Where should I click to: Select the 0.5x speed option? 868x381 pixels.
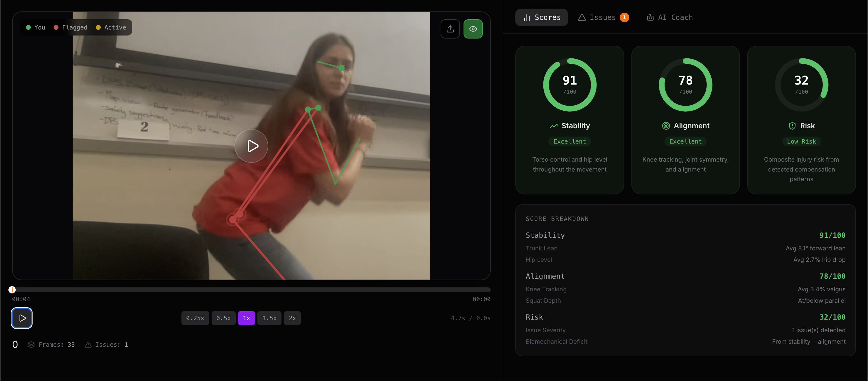click(x=223, y=318)
